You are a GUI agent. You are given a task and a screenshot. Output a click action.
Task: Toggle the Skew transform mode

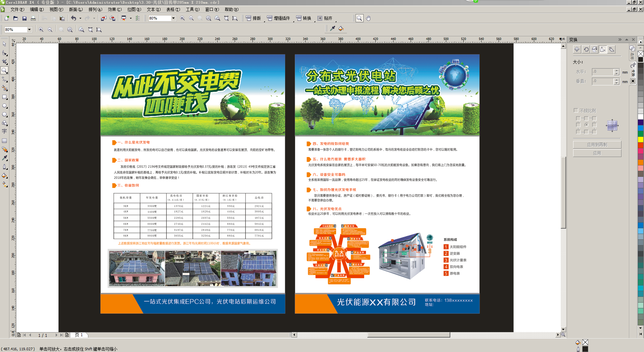click(612, 49)
